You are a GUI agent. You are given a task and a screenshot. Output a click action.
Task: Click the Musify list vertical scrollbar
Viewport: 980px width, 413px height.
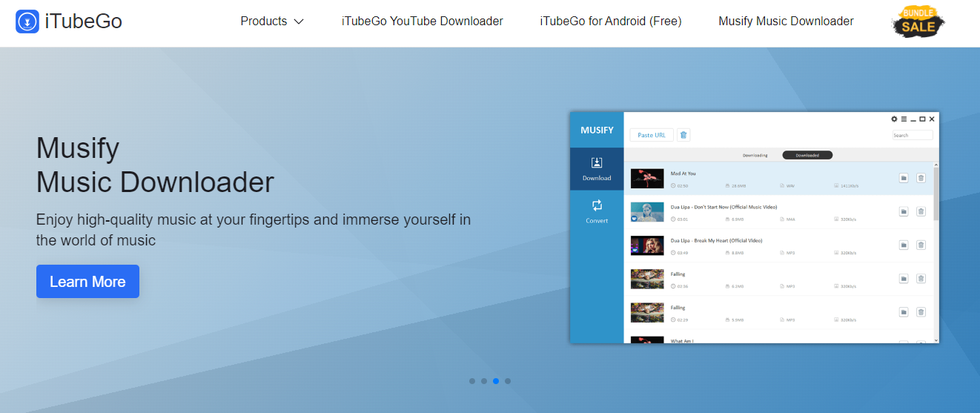pos(936,194)
